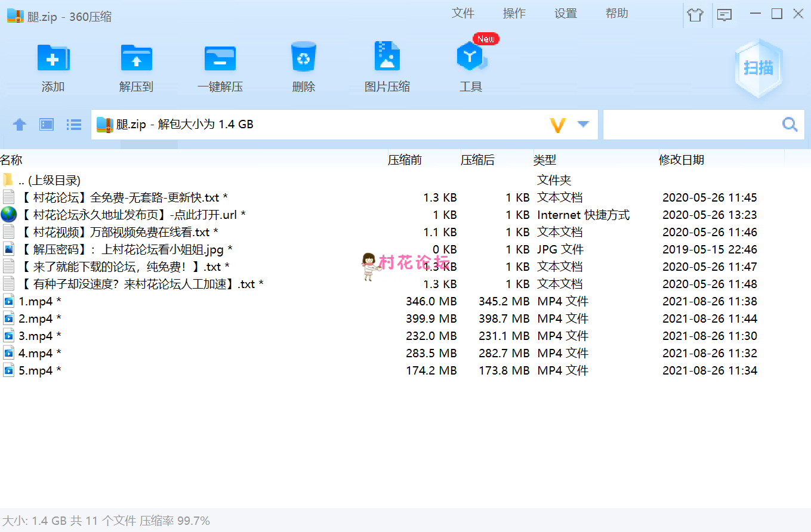The image size is (811, 532).
Task: Open the feedback message icon in title bar
Action: (724, 15)
